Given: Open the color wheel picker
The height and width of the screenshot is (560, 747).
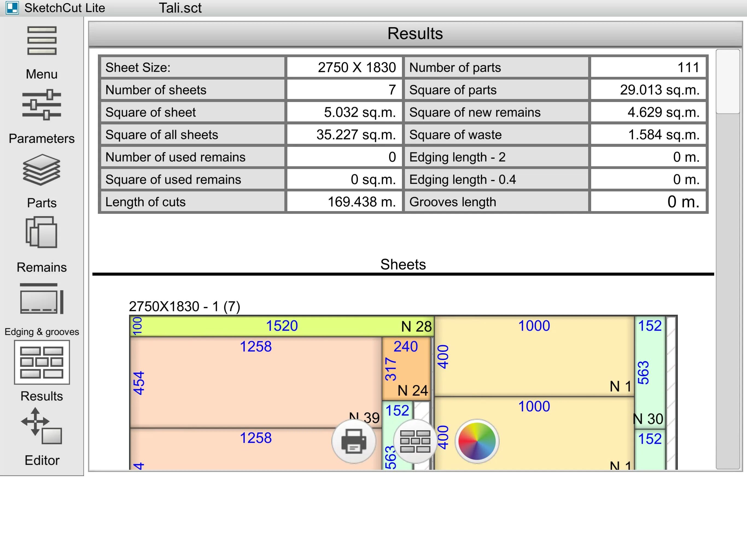Looking at the screenshot, I should [477, 441].
